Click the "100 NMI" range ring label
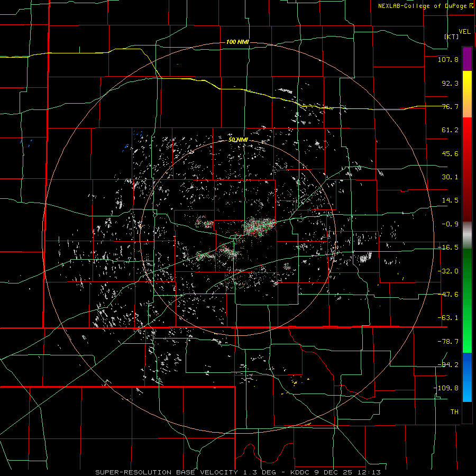 pyautogui.click(x=237, y=42)
